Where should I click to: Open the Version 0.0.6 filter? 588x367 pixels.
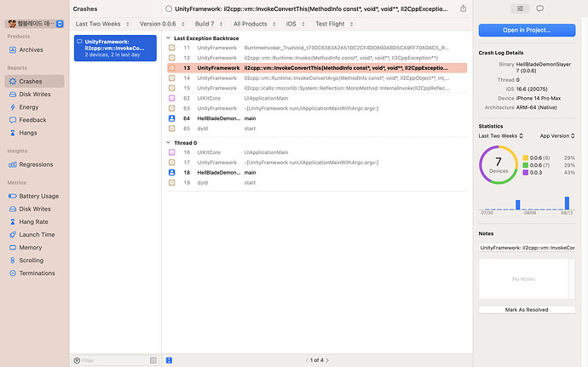point(162,24)
